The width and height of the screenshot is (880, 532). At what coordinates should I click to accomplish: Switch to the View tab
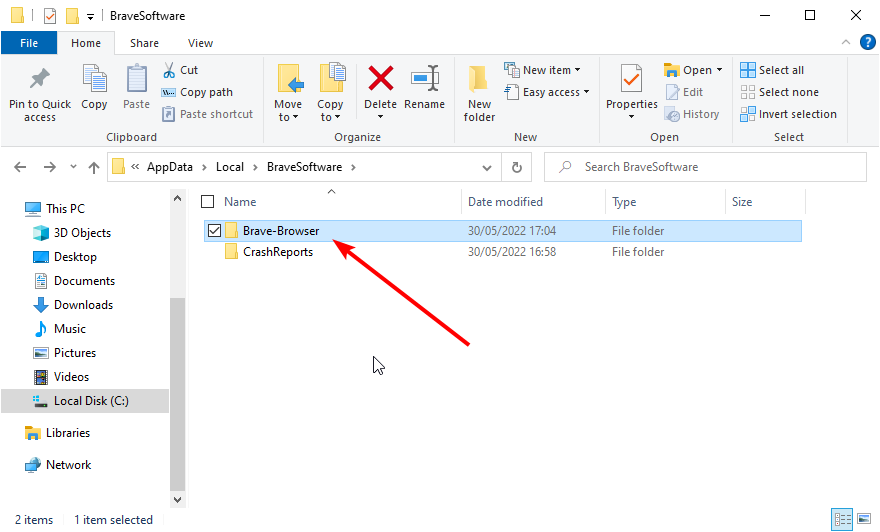click(200, 43)
